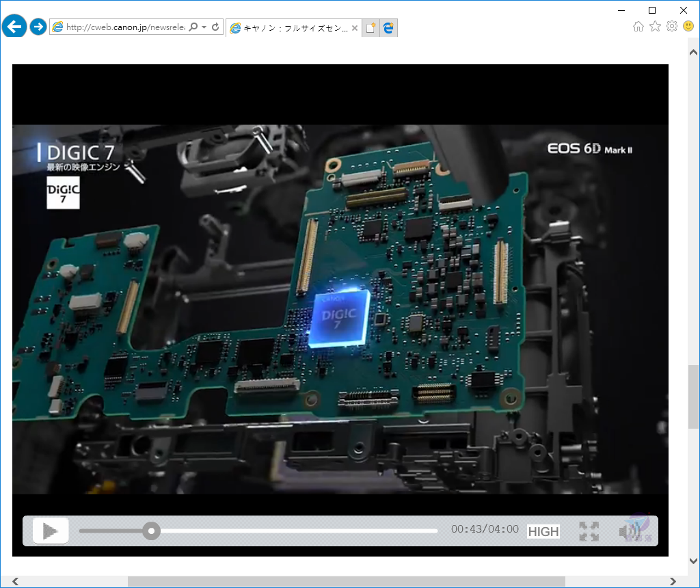The height and width of the screenshot is (588, 700).
Task: Switch video to fullscreen mode
Action: [x=589, y=531]
